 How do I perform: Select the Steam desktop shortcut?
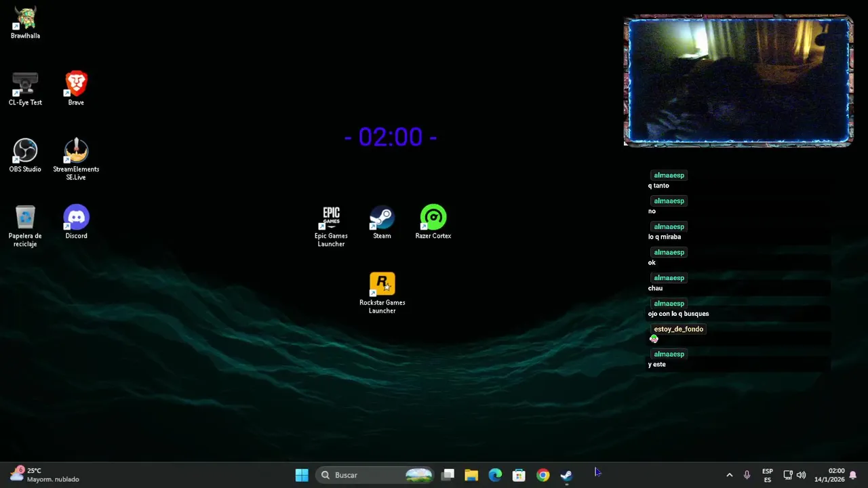(382, 222)
